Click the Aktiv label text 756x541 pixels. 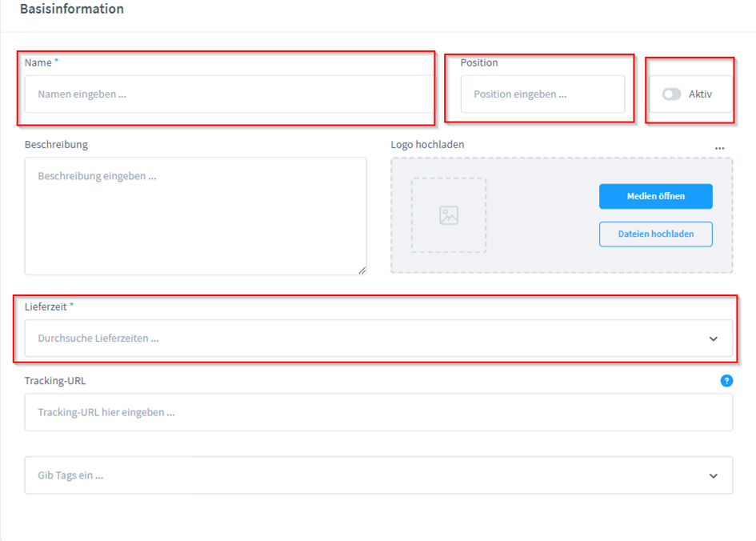pyautogui.click(x=700, y=94)
